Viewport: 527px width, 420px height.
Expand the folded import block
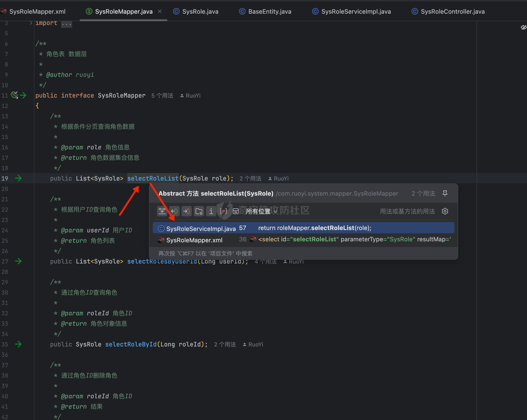66,24
